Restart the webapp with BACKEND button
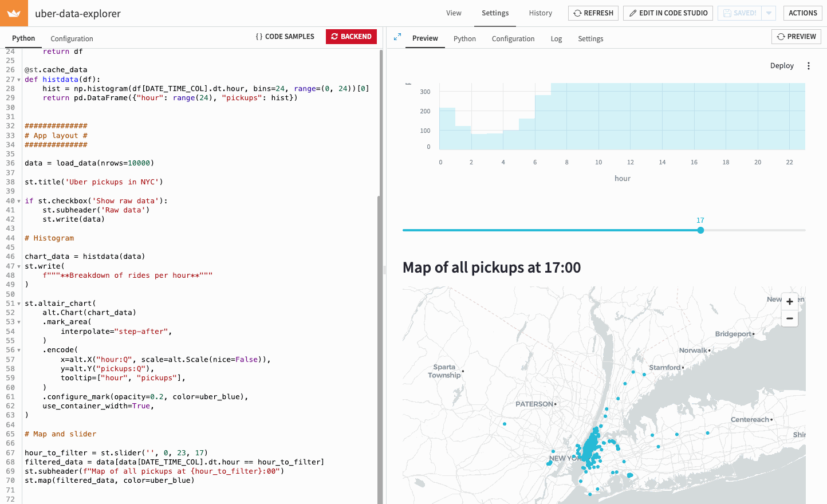The width and height of the screenshot is (827, 504). click(x=351, y=37)
